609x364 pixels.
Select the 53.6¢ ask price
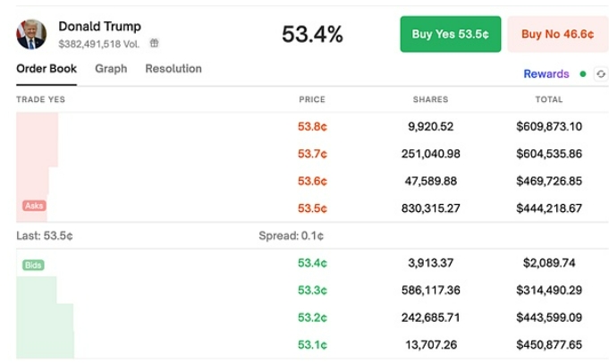coord(312,181)
